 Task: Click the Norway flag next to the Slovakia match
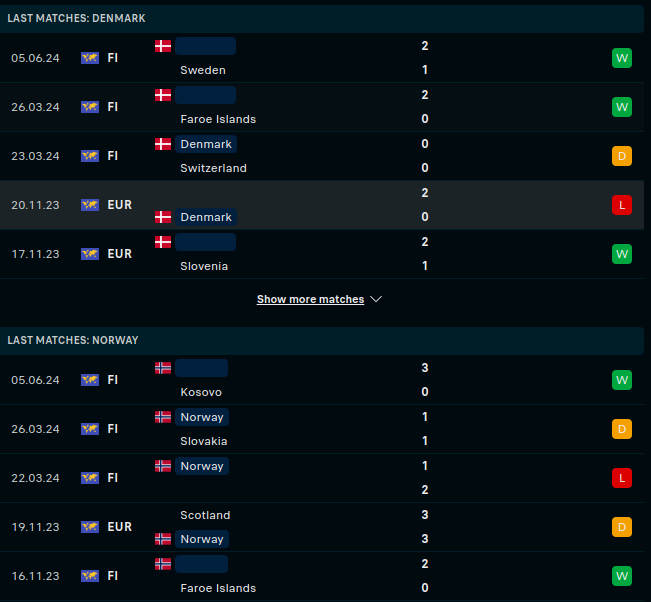coord(163,417)
